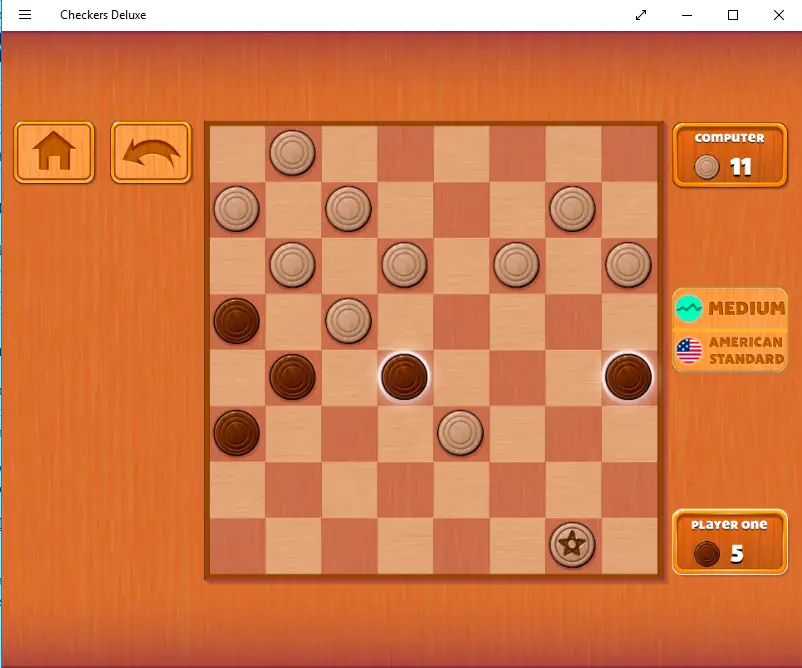Select the third-row light piece in the sixth column

click(x=517, y=265)
